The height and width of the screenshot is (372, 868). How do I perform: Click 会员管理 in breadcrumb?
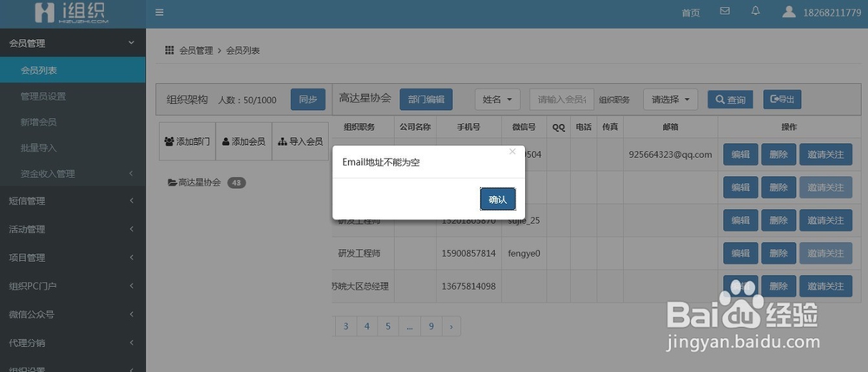click(x=196, y=51)
